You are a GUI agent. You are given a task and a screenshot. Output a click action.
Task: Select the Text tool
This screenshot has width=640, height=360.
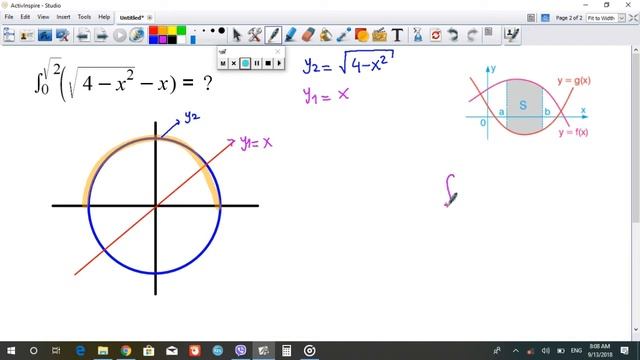pyautogui.click(x=398, y=36)
